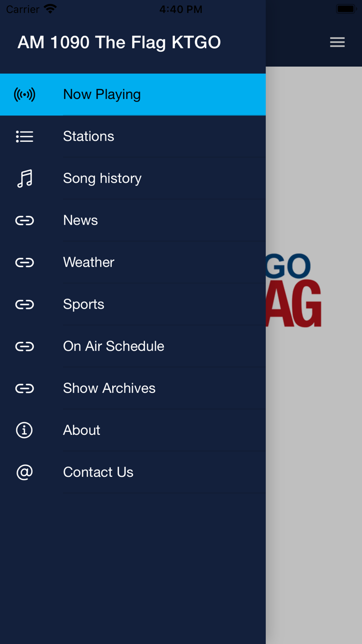The image size is (362, 644).
Task: Open the News section
Action: [x=80, y=220]
